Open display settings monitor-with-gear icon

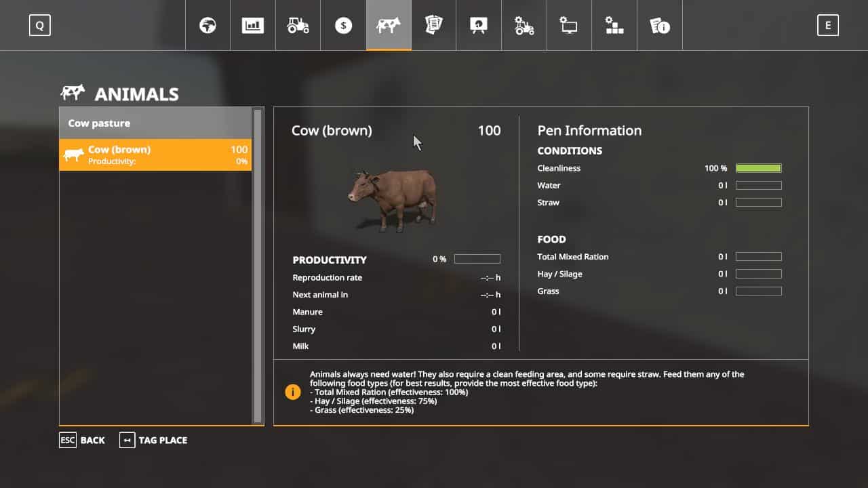pyautogui.click(x=569, y=26)
